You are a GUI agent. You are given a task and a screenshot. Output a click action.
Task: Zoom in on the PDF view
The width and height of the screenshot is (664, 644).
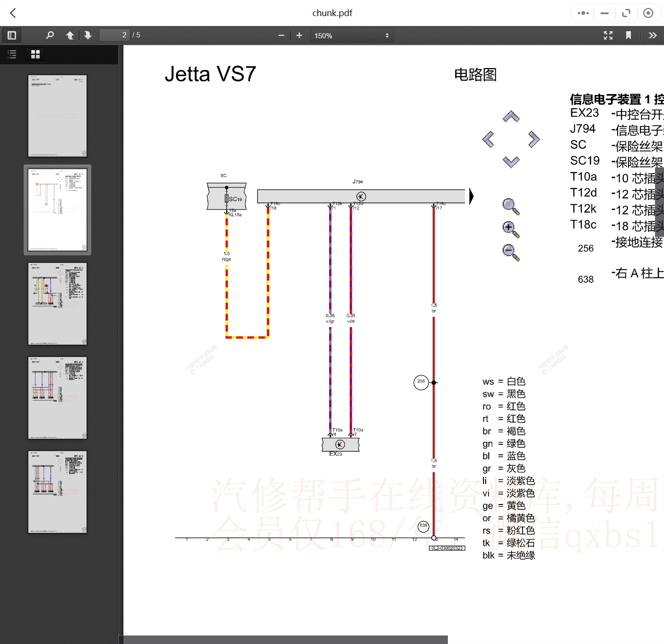point(299,35)
